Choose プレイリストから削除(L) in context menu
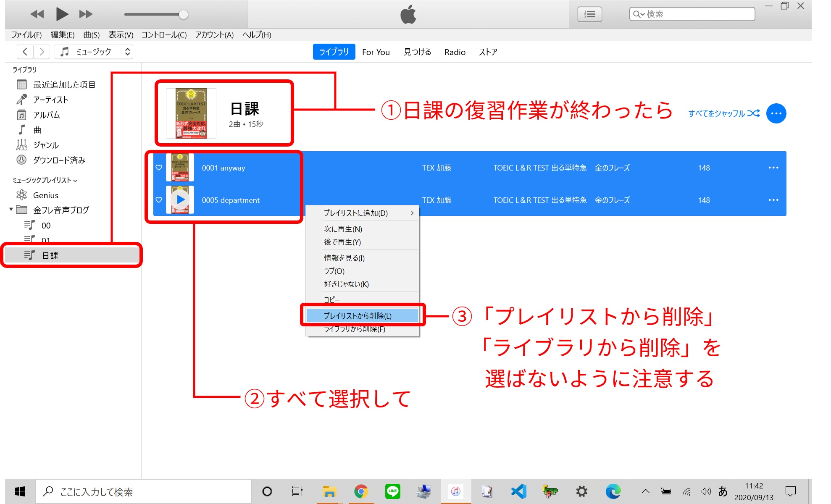 363,316
